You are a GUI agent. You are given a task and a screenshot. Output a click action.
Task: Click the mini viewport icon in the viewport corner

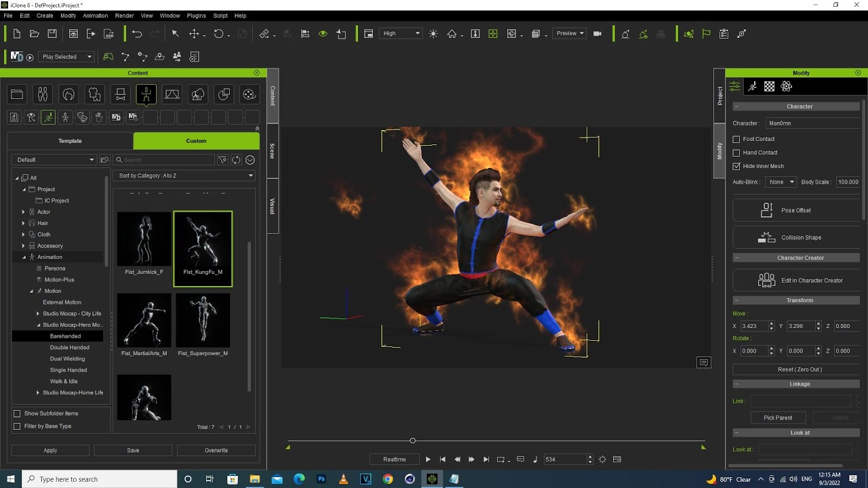tap(704, 363)
